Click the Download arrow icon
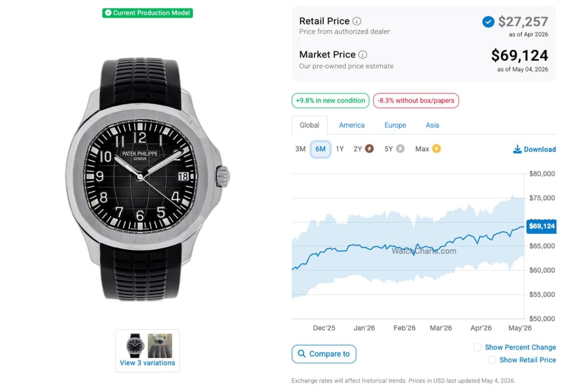588x389 pixels. [517, 149]
